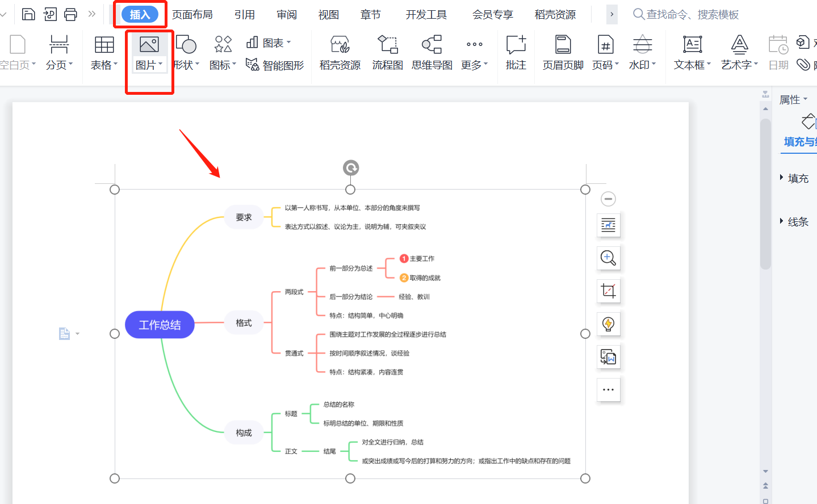Screen dimensions: 817x504
Task: Click the image convert icon beside image
Action: [x=608, y=357]
